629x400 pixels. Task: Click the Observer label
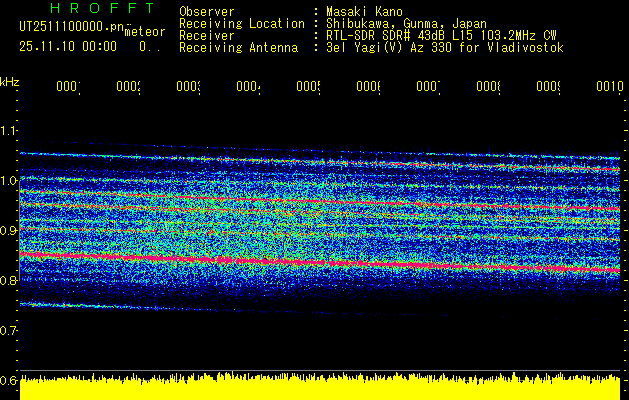(x=207, y=12)
